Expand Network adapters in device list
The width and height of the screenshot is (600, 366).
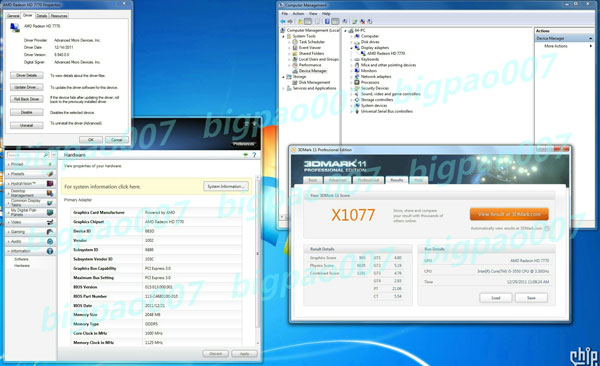(351, 77)
